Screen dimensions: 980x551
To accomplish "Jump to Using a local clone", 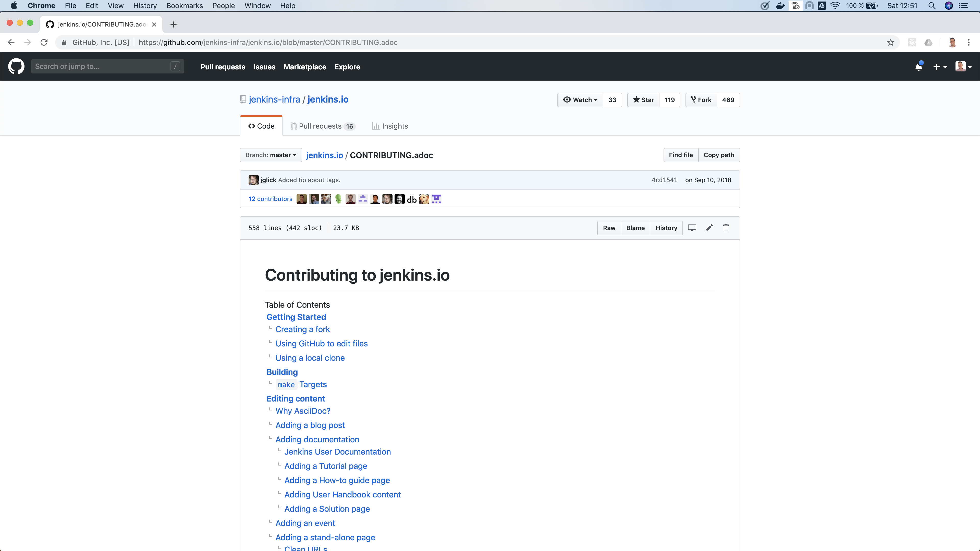I will (x=310, y=358).
